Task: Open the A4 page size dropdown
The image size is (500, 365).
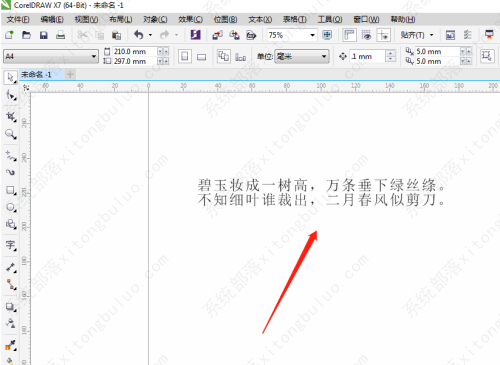Action: pyautogui.click(x=51, y=56)
